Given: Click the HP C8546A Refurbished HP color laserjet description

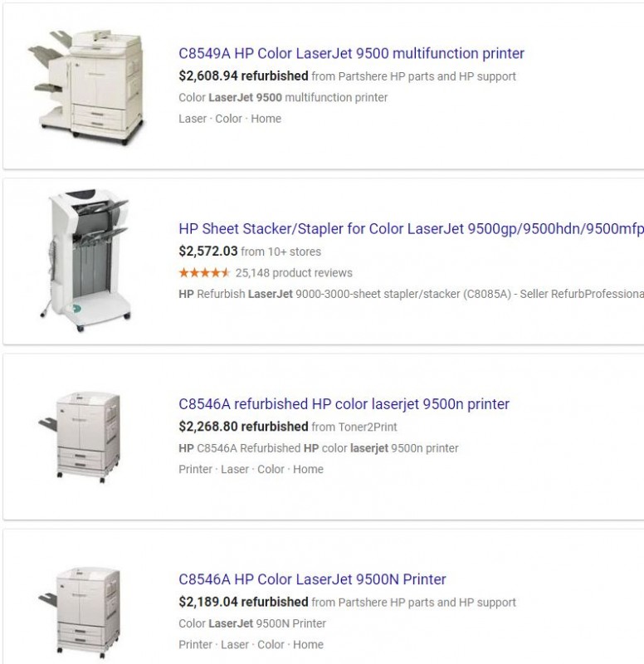Looking at the screenshot, I should click(319, 448).
